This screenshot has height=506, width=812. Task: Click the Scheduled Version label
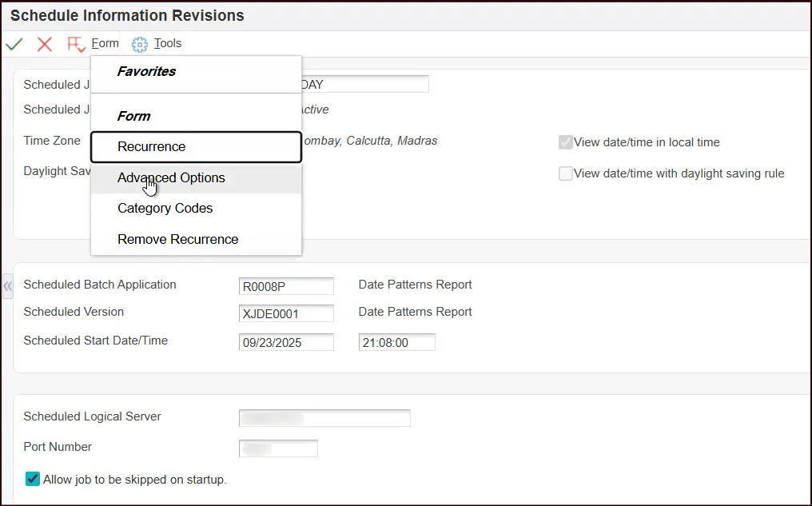(x=74, y=312)
